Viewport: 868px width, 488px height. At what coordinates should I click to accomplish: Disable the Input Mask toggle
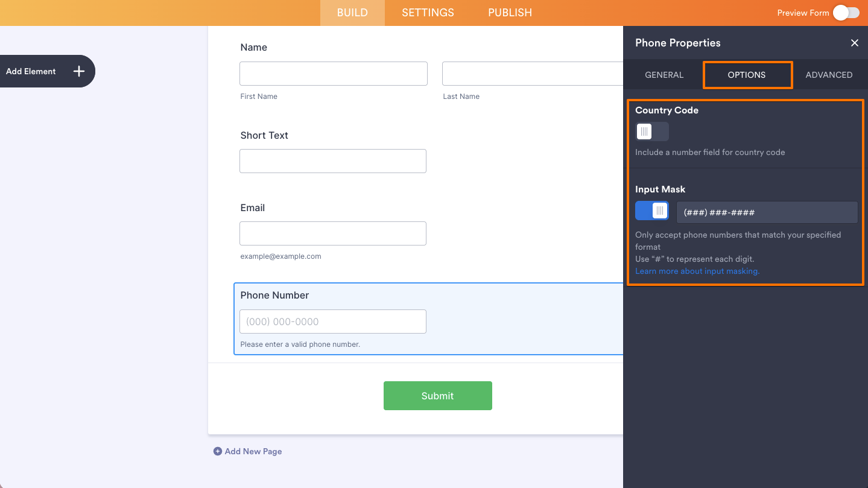652,211
